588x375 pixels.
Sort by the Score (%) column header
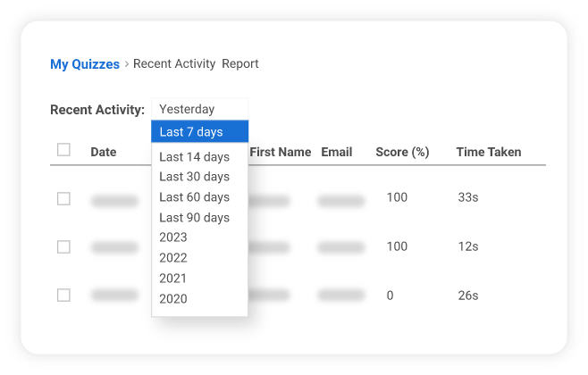pyautogui.click(x=402, y=153)
